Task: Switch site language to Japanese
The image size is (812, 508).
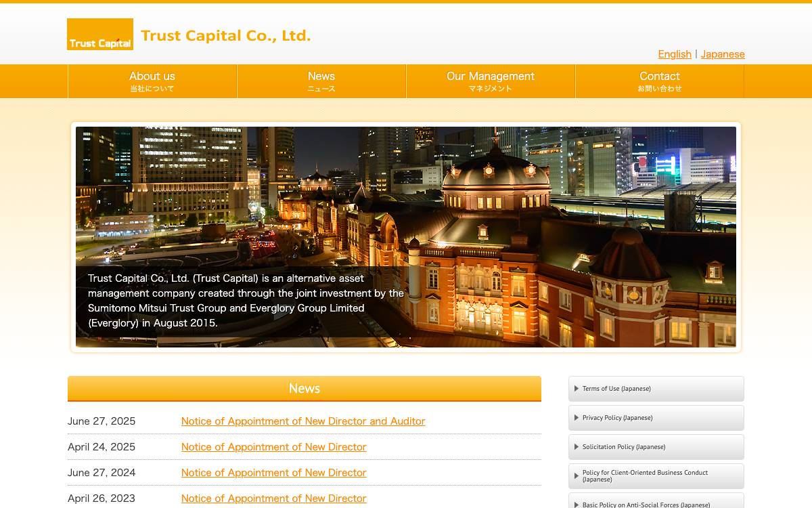Action: point(723,54)
